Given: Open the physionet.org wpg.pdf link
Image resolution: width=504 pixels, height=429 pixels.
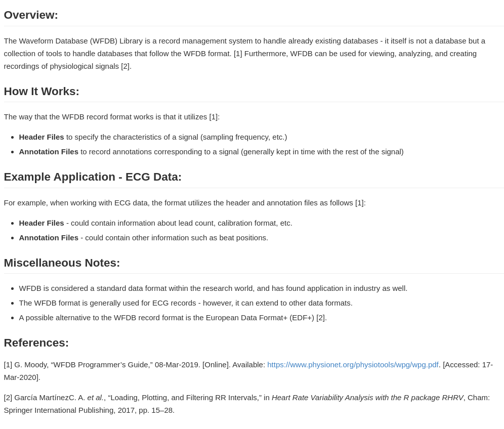Looking at the screenshot, I should 353,365.
